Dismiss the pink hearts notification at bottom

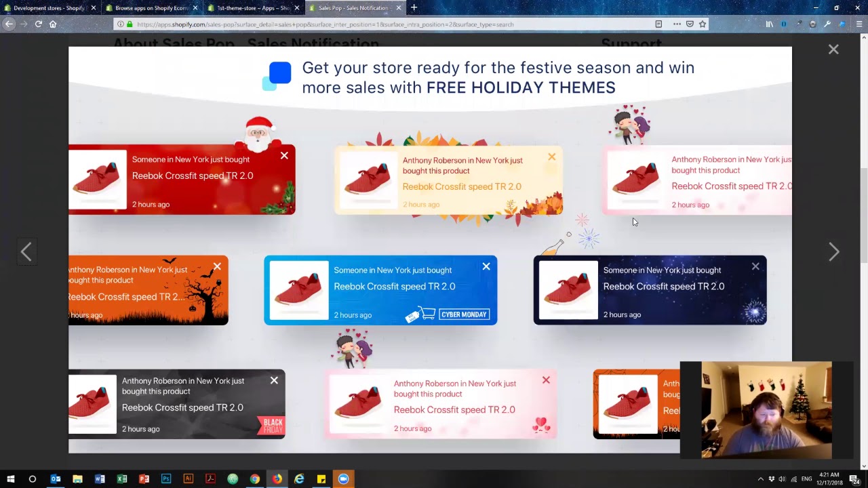click(x=546, y=380)
